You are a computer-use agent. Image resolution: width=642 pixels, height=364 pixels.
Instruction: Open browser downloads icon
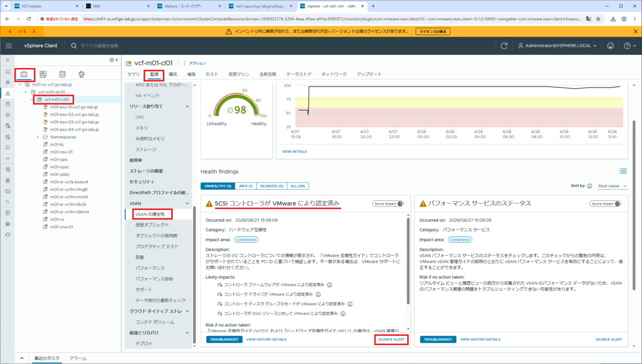(x=613, y=18)
